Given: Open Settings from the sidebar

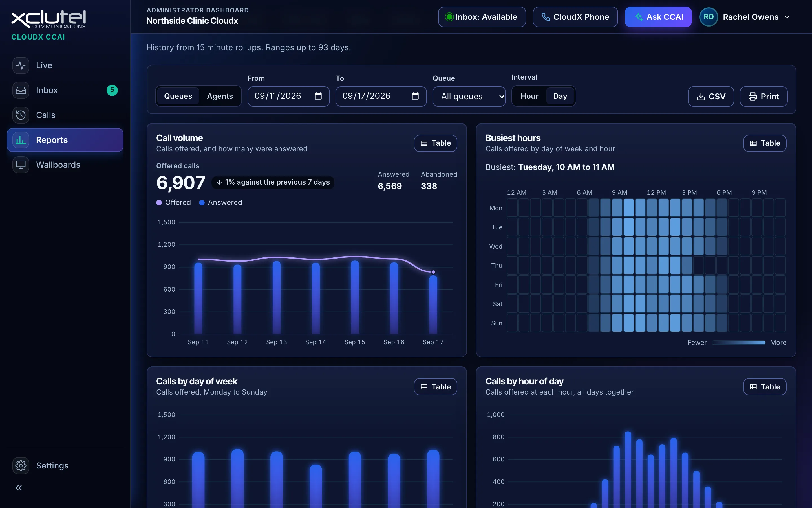Looking at the screenshot, I should pyautogui.click(x=65, y=465).
